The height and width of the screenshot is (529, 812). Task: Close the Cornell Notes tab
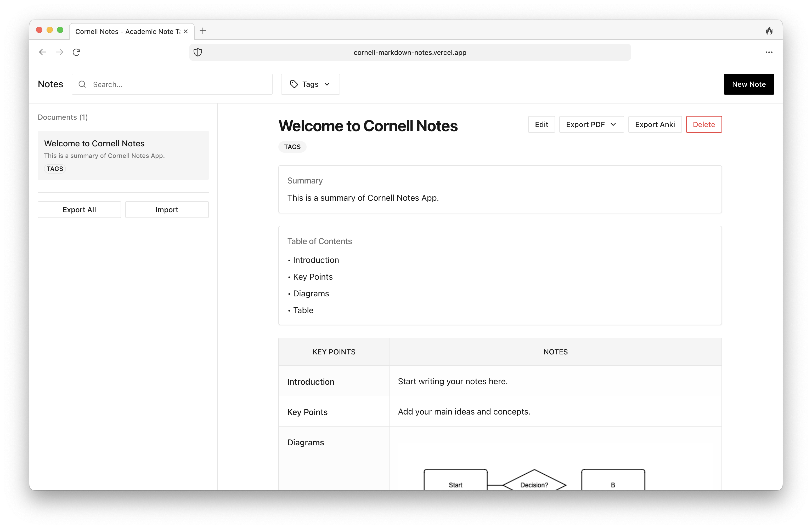185,31
